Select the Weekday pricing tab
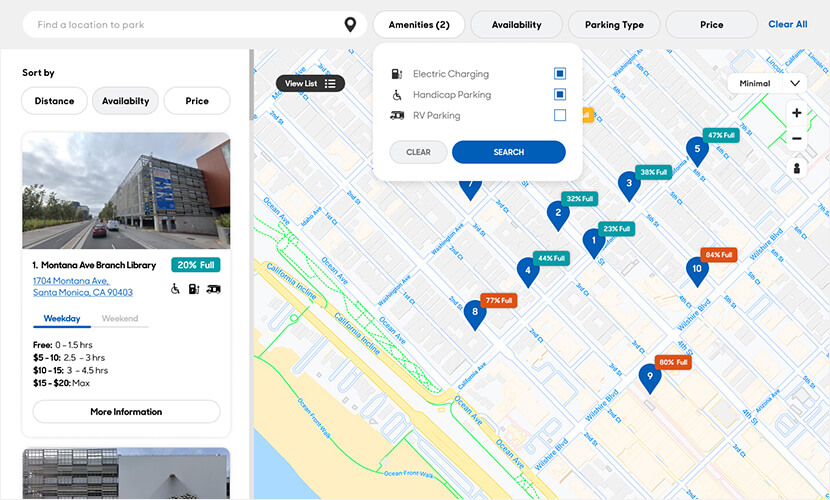The width and height of the screenshot is (830, 500). coord(61,318)
